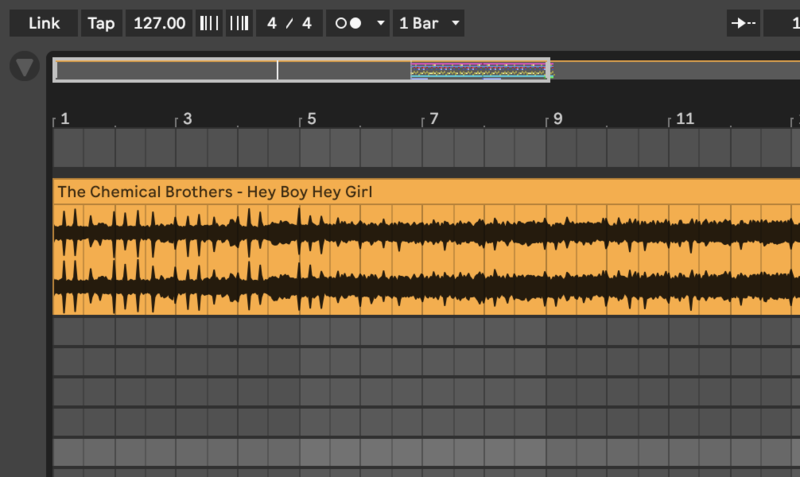
Task: Select the time signature numerator 4
Action: (x=272, y=23)
